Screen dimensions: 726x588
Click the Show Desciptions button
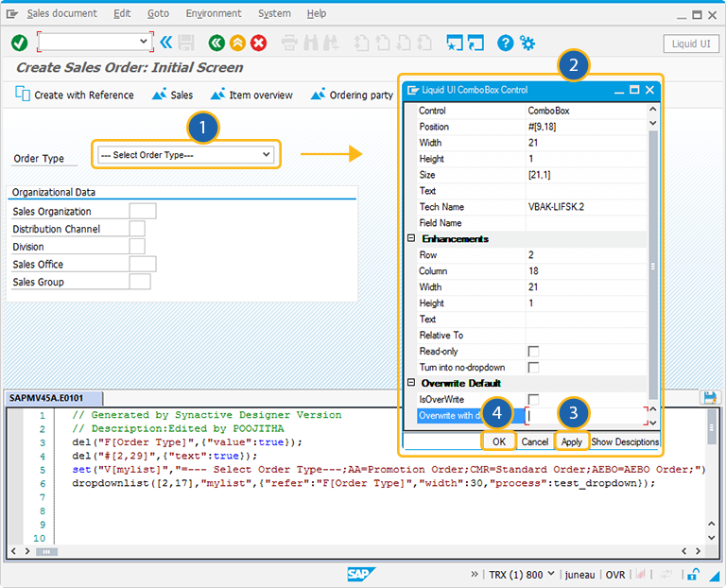pyautogui.click(x=625, y=441)
